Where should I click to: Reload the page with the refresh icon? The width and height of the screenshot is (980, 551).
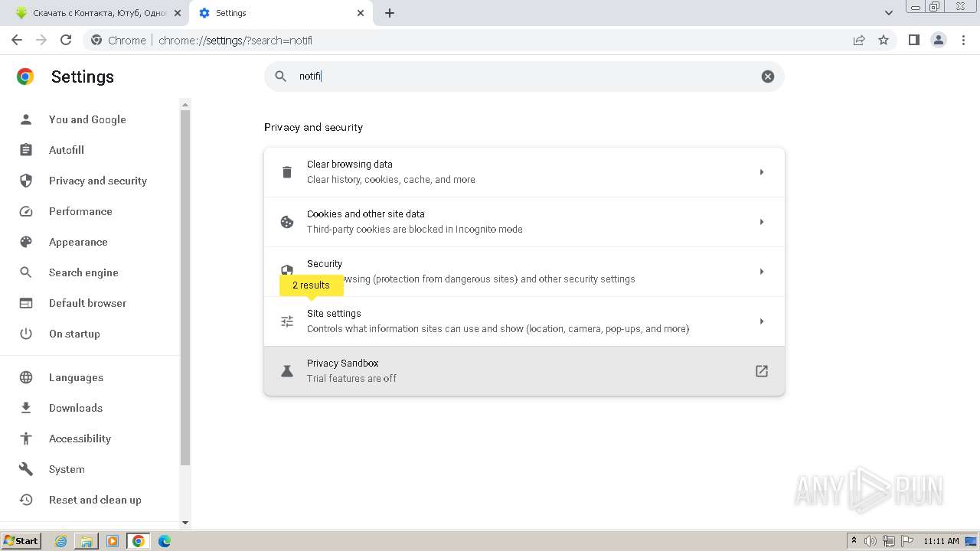66,40
